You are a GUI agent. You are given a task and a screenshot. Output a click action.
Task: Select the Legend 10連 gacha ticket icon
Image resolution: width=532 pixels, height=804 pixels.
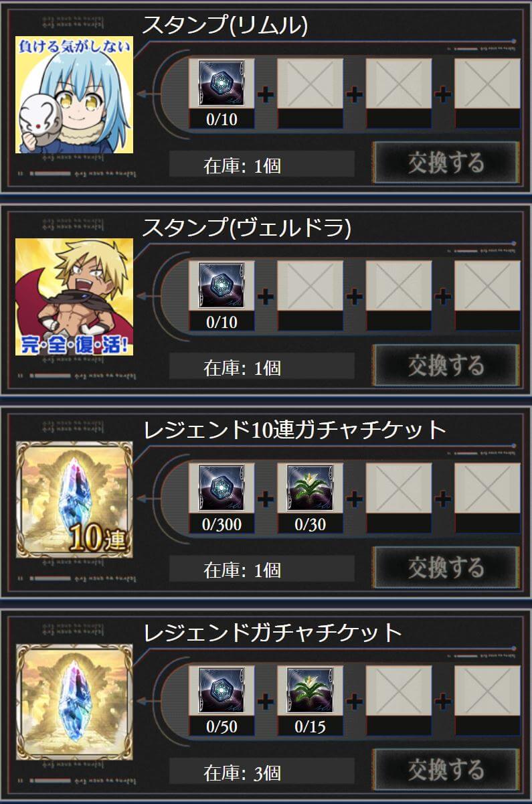(74, 499)
